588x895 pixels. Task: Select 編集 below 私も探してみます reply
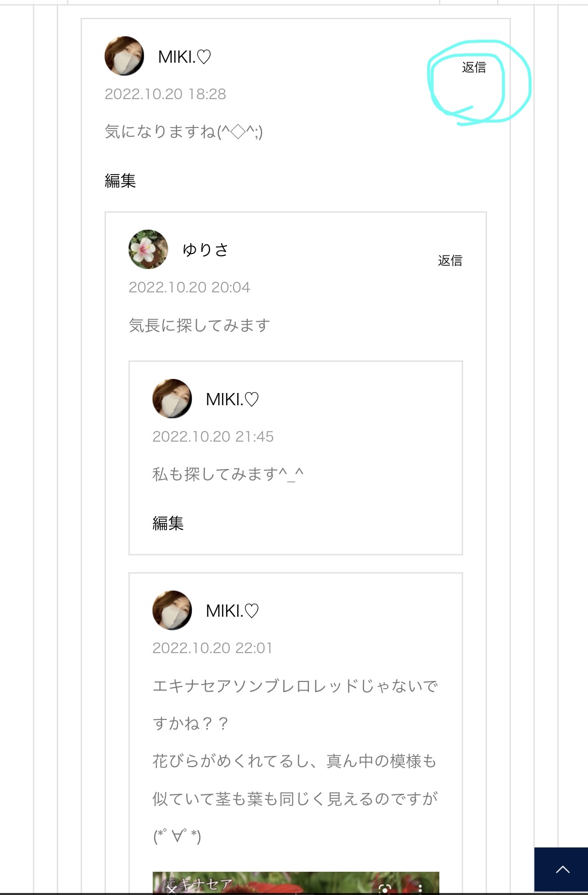[x=168, y=523]
